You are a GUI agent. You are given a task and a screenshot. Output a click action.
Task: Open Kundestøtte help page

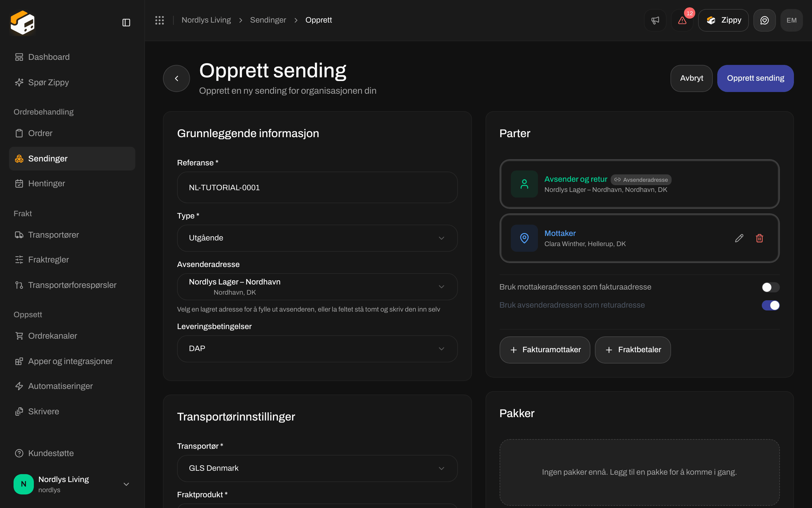tap(72, 453)
